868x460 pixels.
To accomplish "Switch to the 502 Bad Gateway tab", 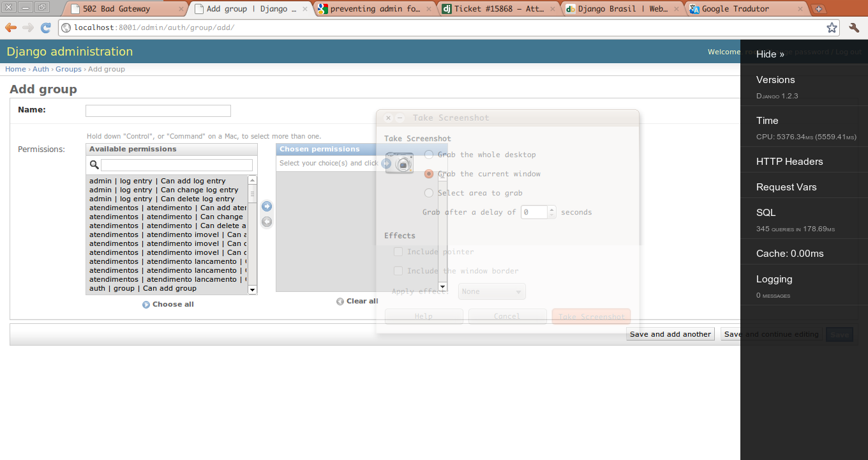I will click(x=124, y=9).
